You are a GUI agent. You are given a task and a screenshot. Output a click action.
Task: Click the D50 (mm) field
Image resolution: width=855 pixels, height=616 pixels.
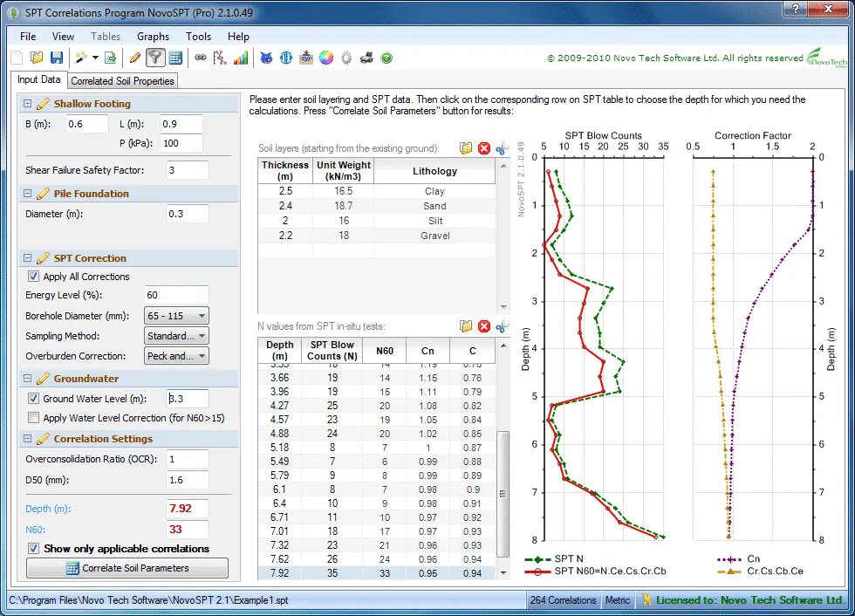(x=187, y=480)
